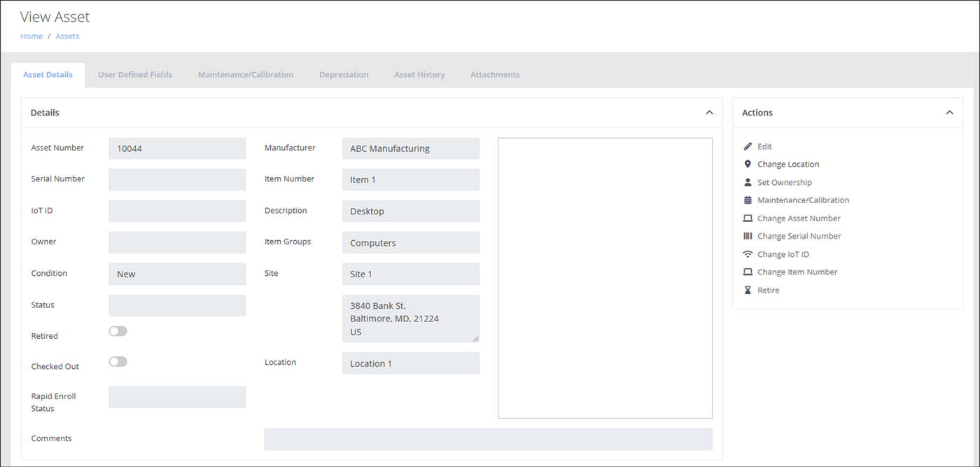The image size is (980, 467).
Task: Click the empty Serial Number field
Action: 177,179
